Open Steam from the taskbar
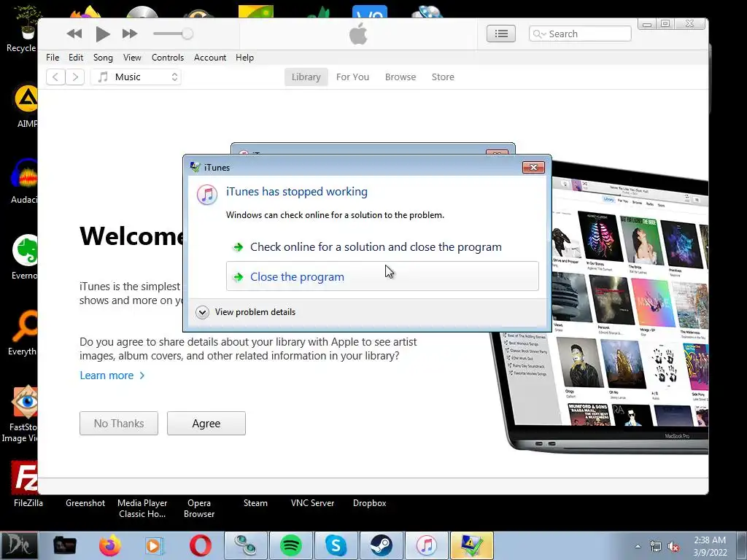 coord(381,545)
